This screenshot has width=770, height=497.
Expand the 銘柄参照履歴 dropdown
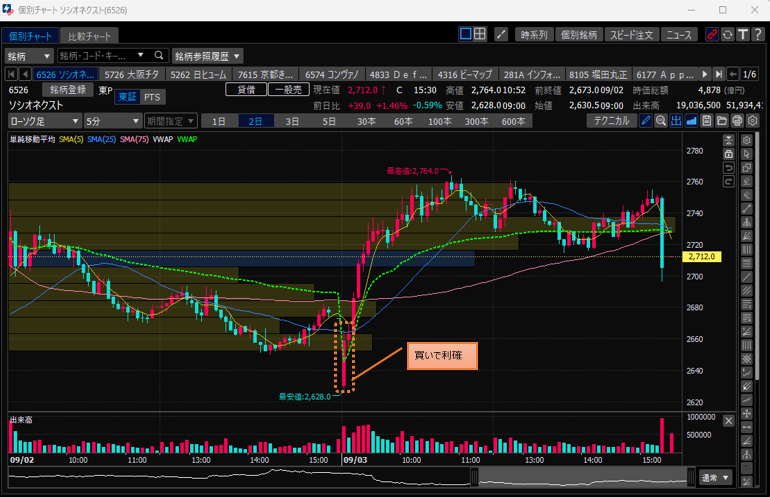[x=206, y=56]
